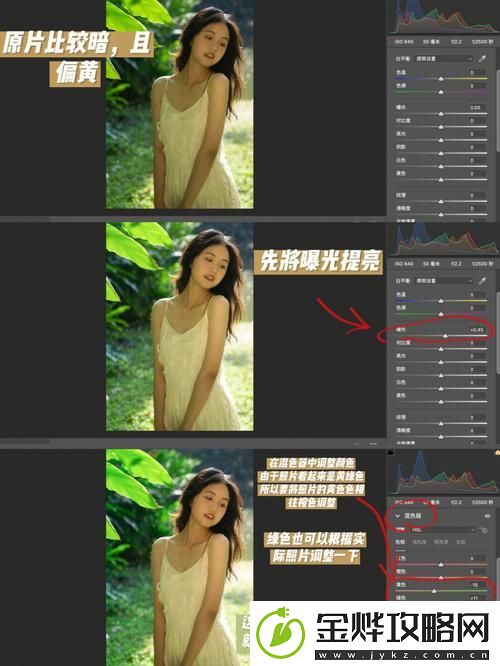Click the brightened photo preview in the middle

click(180, 326)
